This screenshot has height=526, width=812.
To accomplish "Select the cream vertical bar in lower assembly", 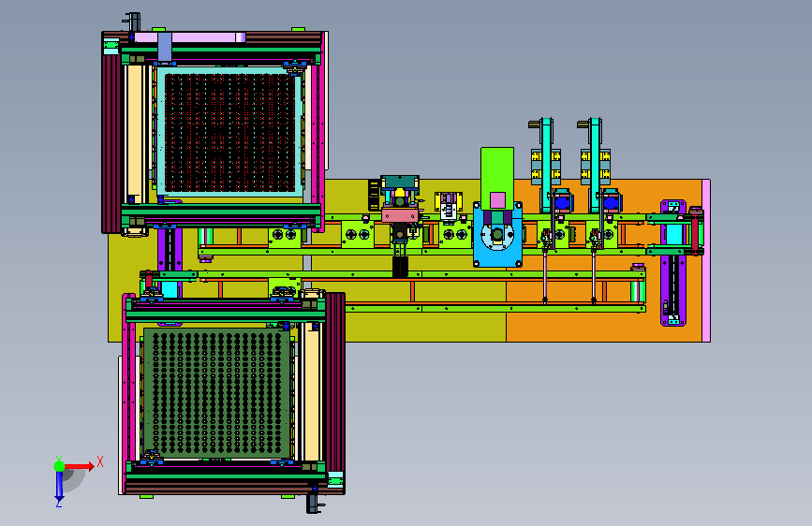I will click(311, 391).
